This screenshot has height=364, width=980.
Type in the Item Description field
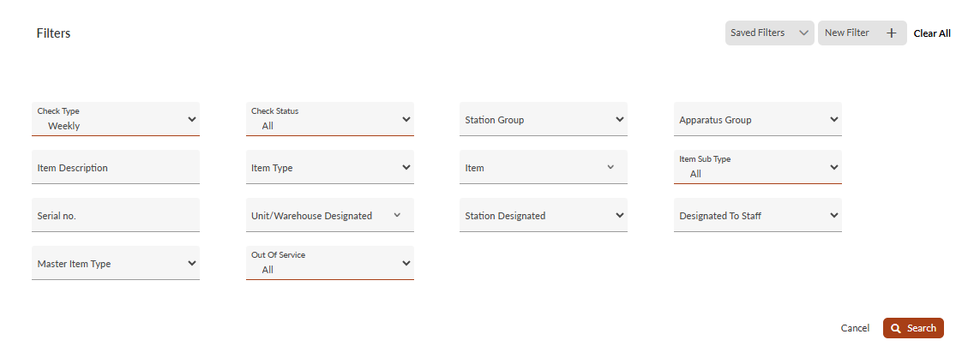pos(116,168)
